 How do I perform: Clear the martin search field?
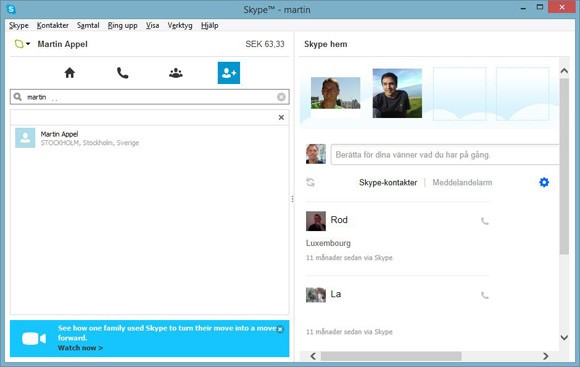coord(281,97)
